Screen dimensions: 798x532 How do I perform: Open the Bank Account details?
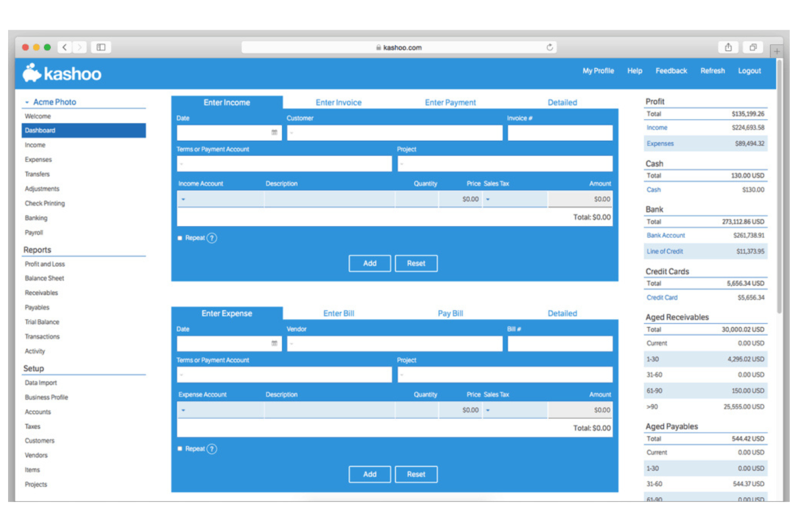pos(665,235)
